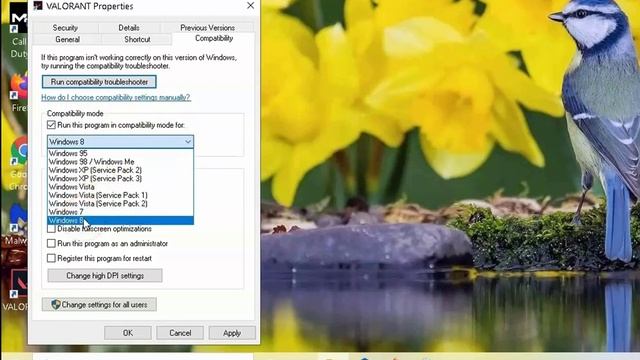Uncheck Run this program in compatibility mode

[51, 125]
